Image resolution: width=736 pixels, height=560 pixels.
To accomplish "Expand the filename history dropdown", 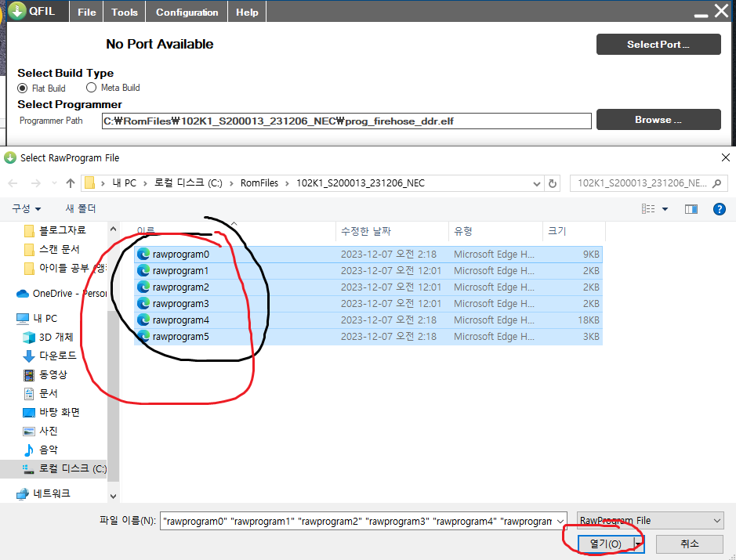I will pos(560,521).
